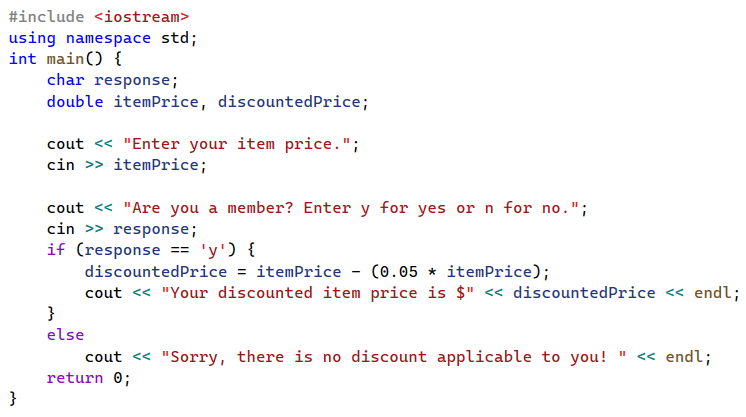Click itemPrice in the first cin line
The image size is (746, 417).
(156, 165)
